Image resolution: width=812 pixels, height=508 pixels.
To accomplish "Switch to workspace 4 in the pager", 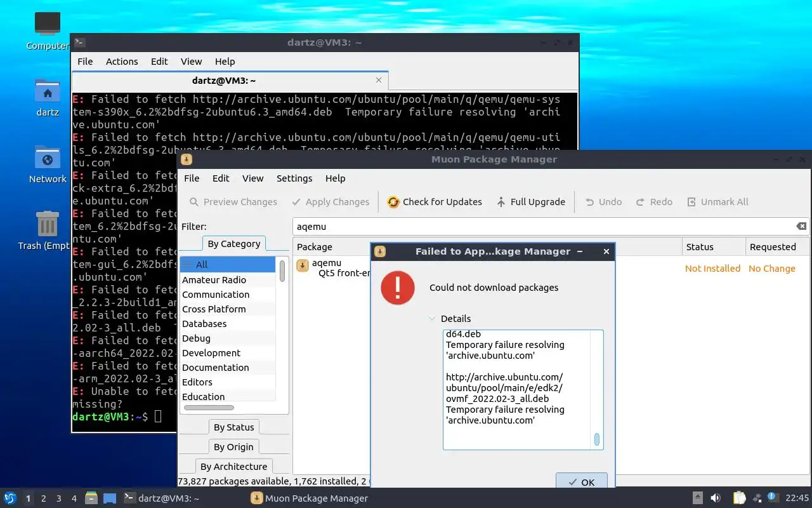I will coord(74,498).
